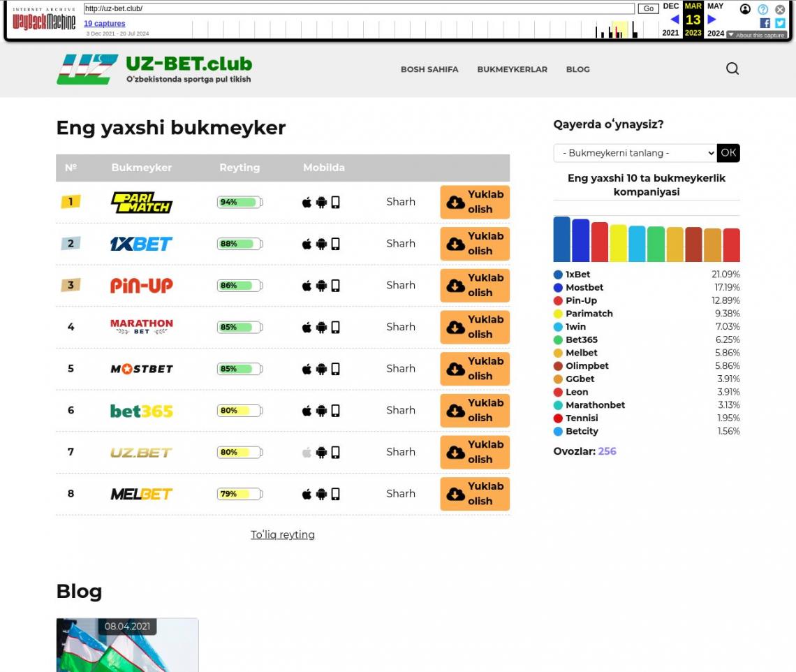Click the Mostbet logo in row 5
The width and height of the screenshot is (796, 672).
(x=142, y=369)
